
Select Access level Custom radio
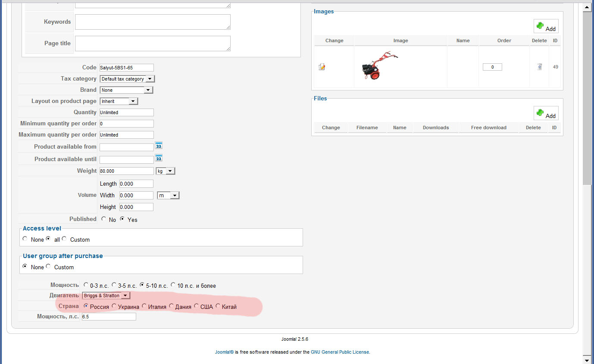coord(64,239)
